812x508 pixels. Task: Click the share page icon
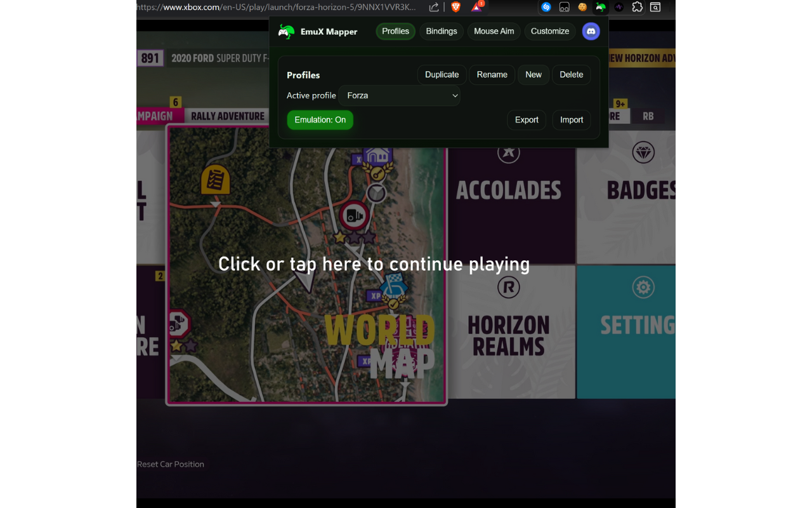[x=433, y=7]
